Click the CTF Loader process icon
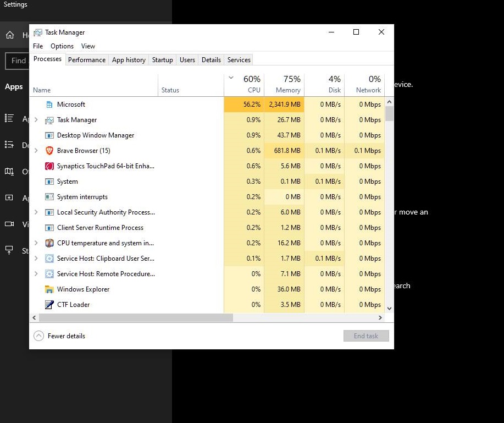The height and width of the screenshot is (423, 504). [x=49, y=304]
